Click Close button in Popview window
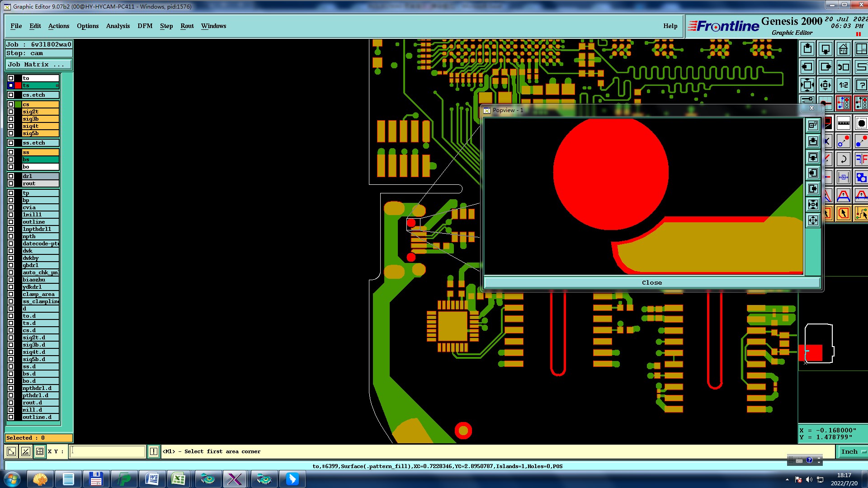This screenshot has height=488, width=868. 651,282
